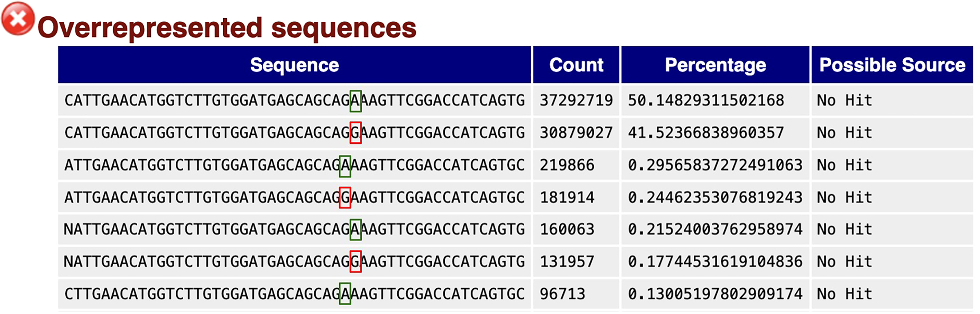
Task: Click the No Hit cell in the first row
Action: coord(844,101)
